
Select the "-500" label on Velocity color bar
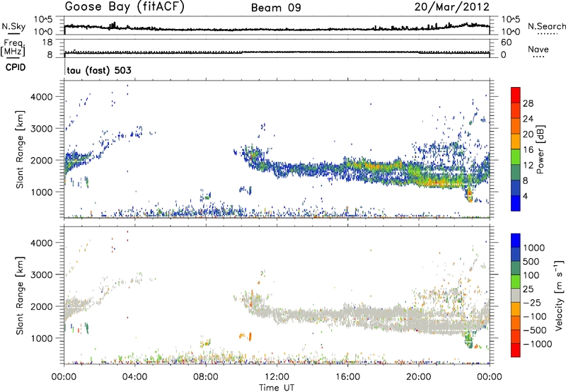point(535,330)
